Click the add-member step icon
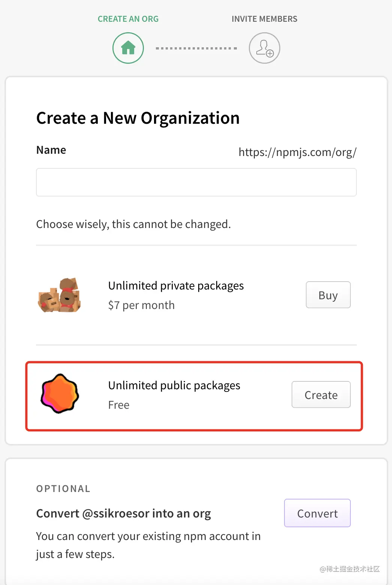This screenshot has width=392, height=585. 265,48
